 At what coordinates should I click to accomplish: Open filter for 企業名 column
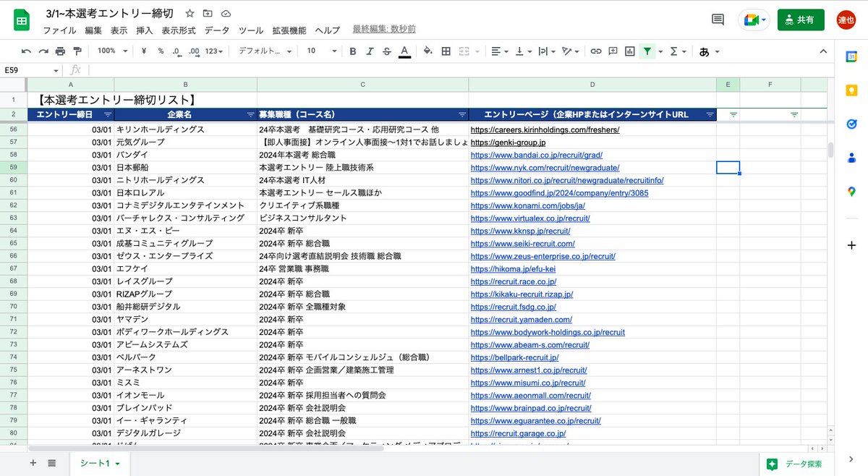(x=251, y=115)
